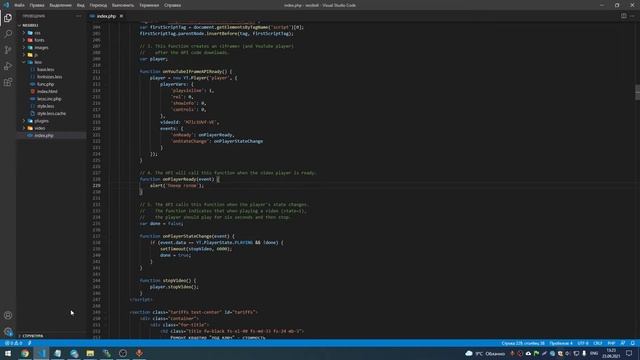Click errors and warnings status indicator

(13, 343)
